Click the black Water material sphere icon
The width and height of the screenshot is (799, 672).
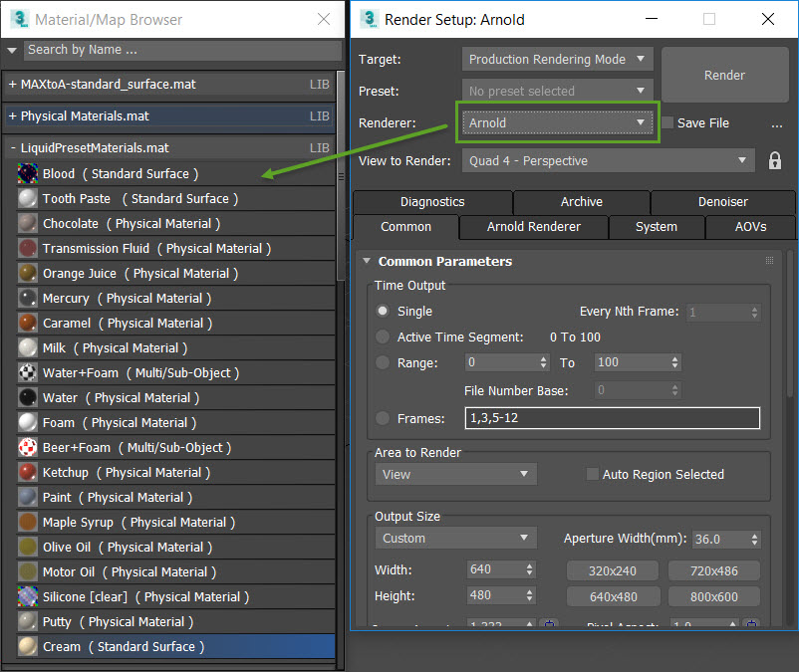click(28, 397)
